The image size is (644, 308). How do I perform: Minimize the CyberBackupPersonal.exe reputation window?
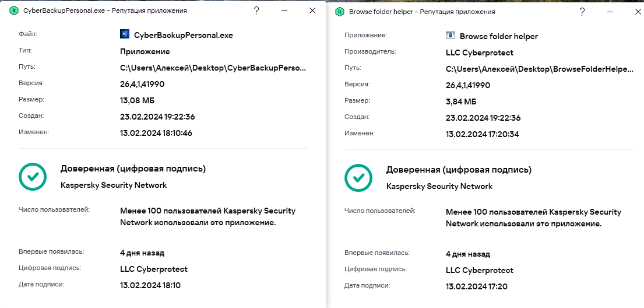pos(284,11)
